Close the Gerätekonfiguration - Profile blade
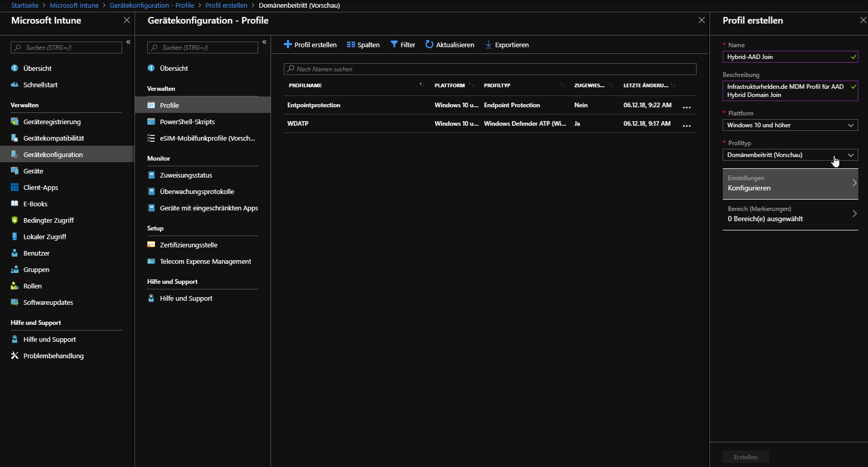The width and height of the screenshot is (868, 467). [702, 20]
